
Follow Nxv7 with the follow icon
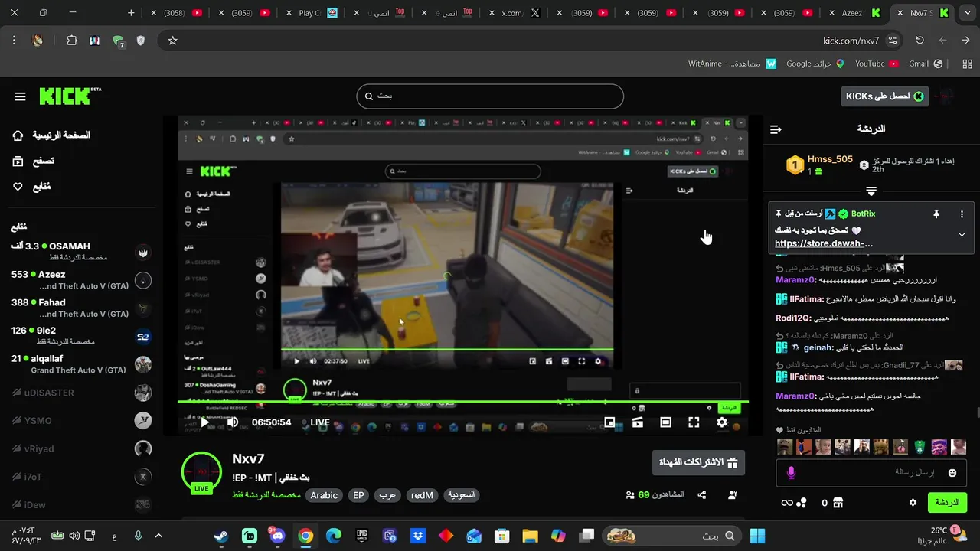(x=733, y=495)
